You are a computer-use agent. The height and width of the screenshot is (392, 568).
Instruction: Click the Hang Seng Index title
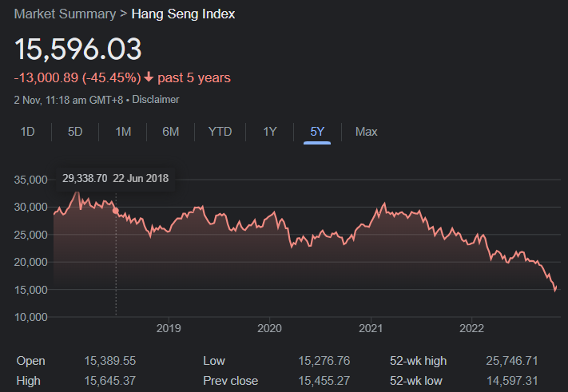click(x=183, y=14)
